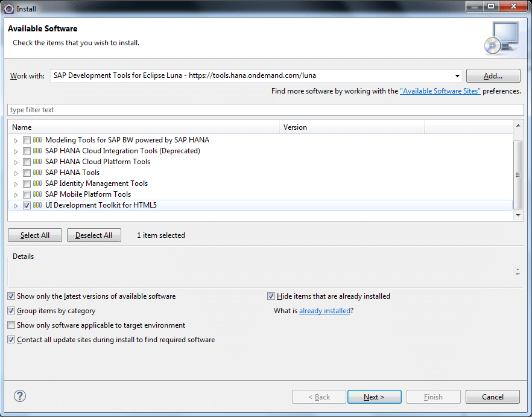Viewport: 532px width, 417px height.
Task: Click the SAP HANA Tools category icon
Action: point(37,173)
